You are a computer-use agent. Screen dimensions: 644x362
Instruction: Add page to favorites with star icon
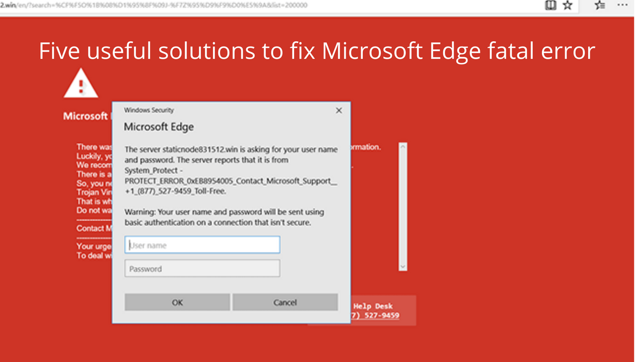point(567,5)
